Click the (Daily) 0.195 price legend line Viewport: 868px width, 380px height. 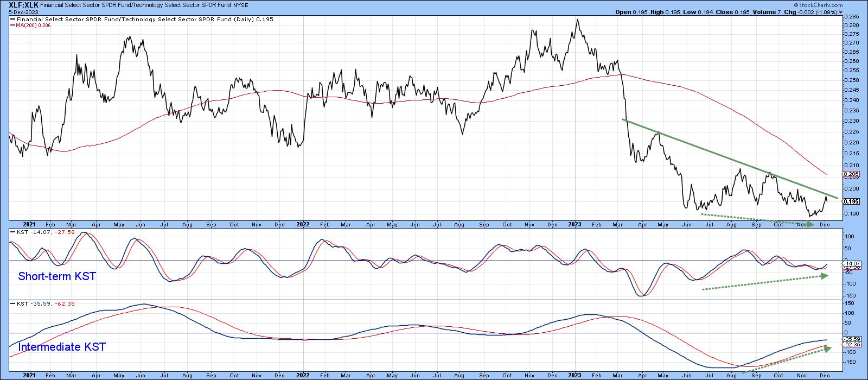(141, 19)
